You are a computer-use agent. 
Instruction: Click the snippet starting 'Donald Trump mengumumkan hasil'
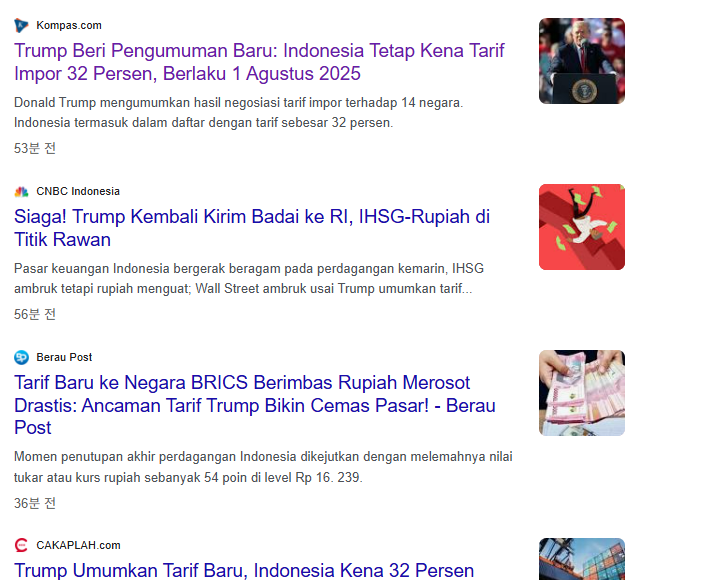coord(238,113)
